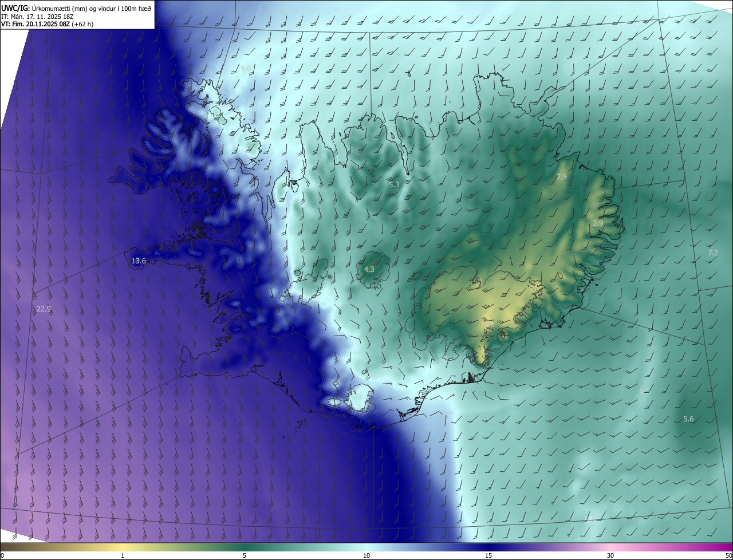
Task: Select the 2.9 label closest to 7.2
Action: point(598,223)
